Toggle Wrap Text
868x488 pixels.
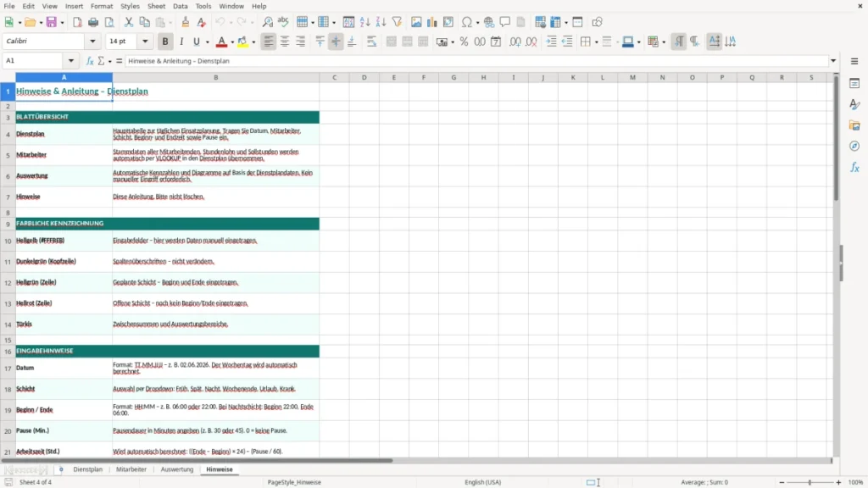371,42
